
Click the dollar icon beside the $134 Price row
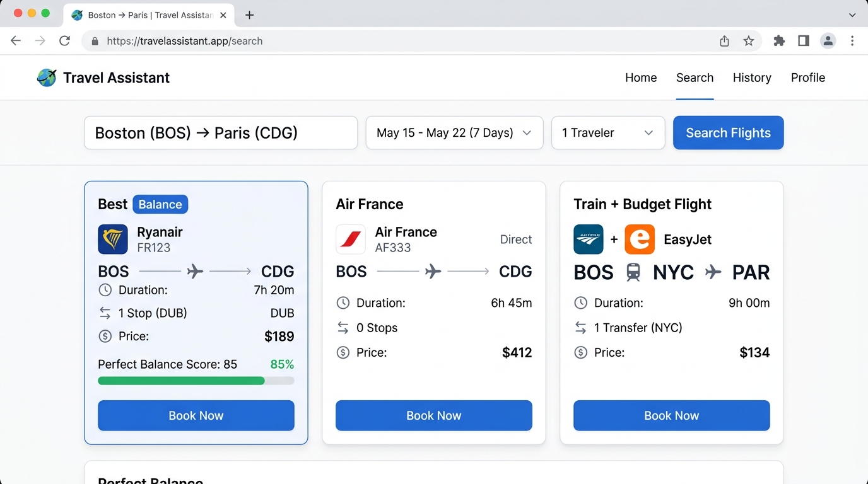(x=581, y=353)
